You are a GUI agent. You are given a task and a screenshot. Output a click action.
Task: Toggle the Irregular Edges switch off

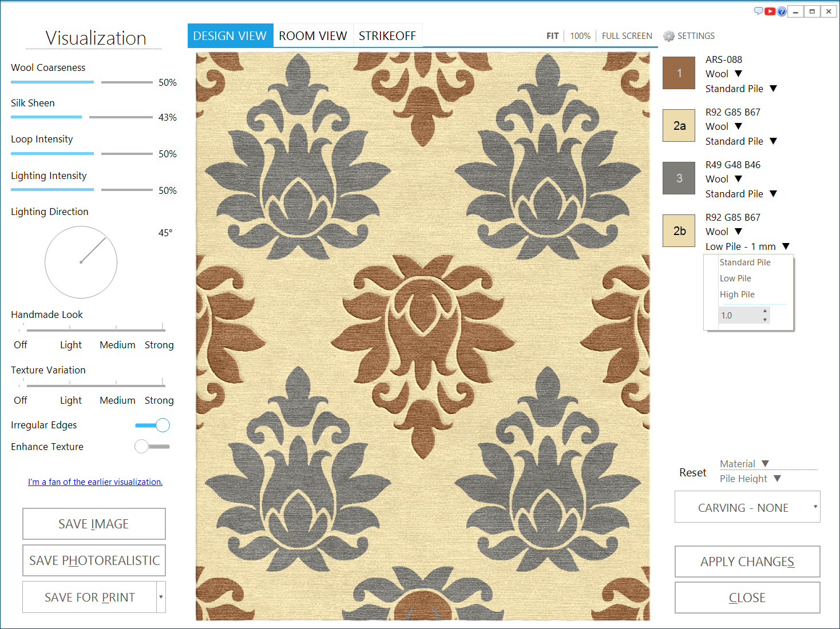(153, 425)
